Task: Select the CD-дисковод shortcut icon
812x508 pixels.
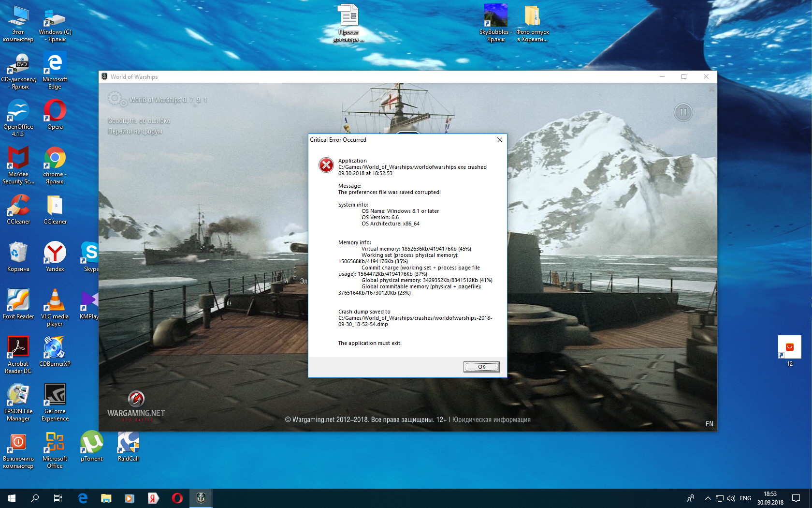Action: click(x=18, y=71)
